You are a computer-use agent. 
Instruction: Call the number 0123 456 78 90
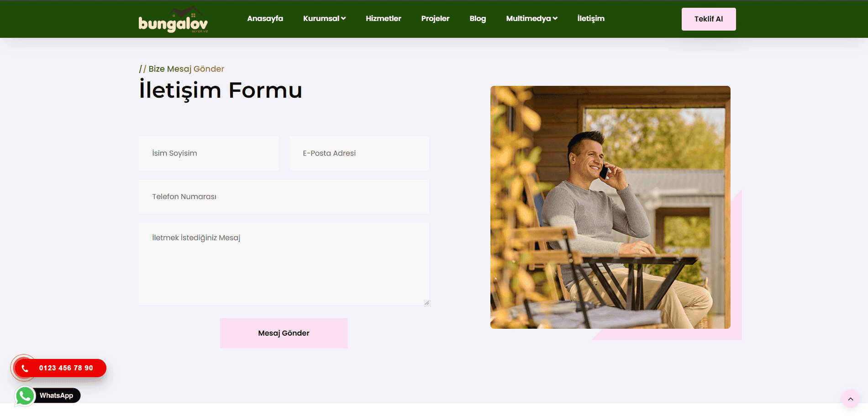(66, 368)
